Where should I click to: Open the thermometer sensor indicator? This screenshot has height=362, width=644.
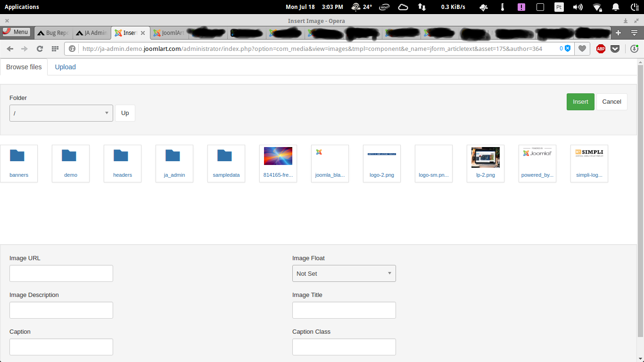503,7
